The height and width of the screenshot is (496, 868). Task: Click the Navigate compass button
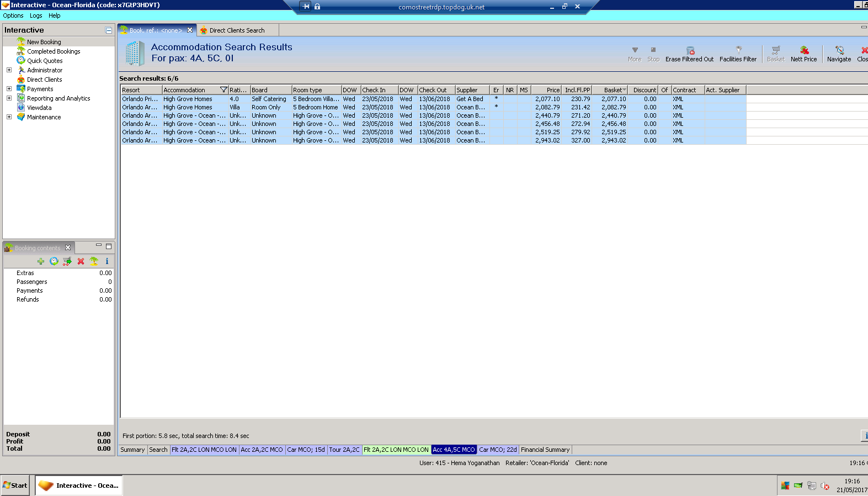839,54
